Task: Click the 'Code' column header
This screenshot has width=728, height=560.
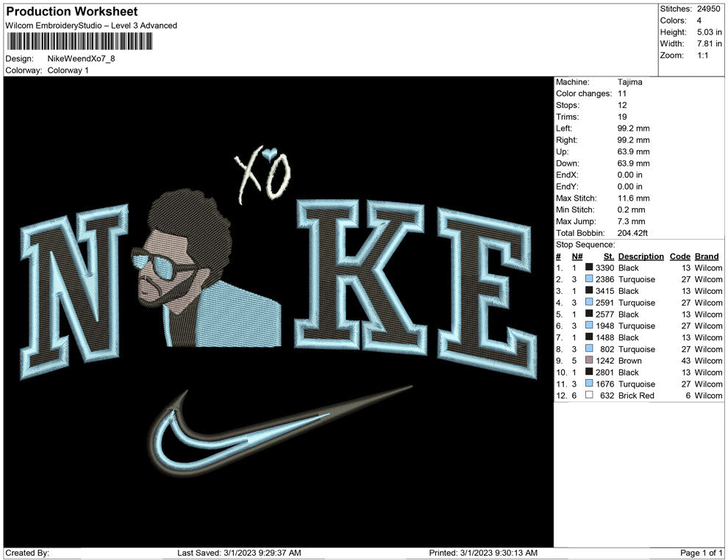Action: point(679,256)
